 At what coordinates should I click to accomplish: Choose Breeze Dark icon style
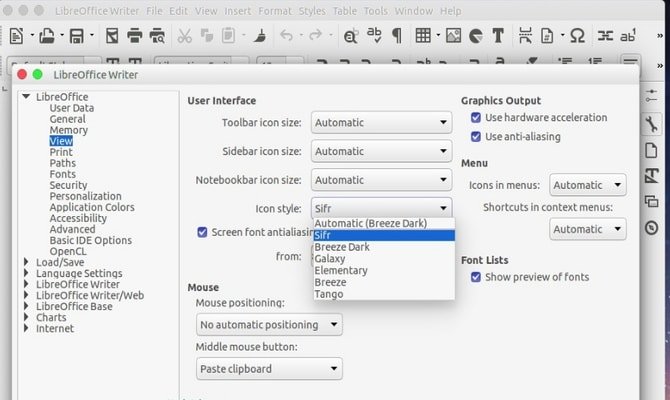[384, 247]
